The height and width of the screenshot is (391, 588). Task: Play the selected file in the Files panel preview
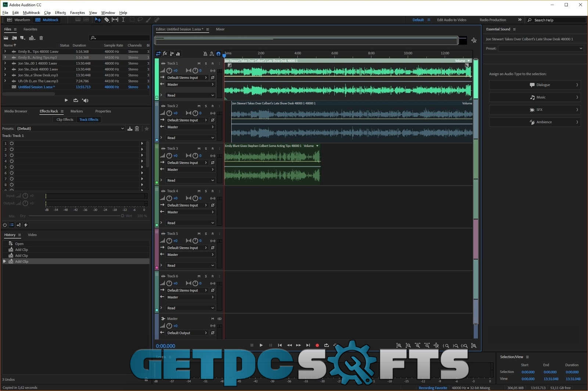tap(66, 100)
